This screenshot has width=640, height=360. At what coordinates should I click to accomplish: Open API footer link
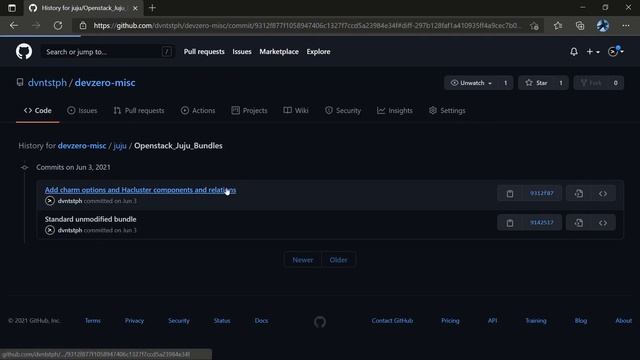pos(492,321)
